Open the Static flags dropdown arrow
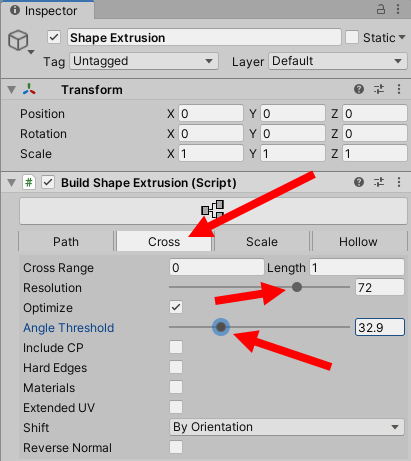The width and height of the screenshot is (411, 461). point(402,37)
